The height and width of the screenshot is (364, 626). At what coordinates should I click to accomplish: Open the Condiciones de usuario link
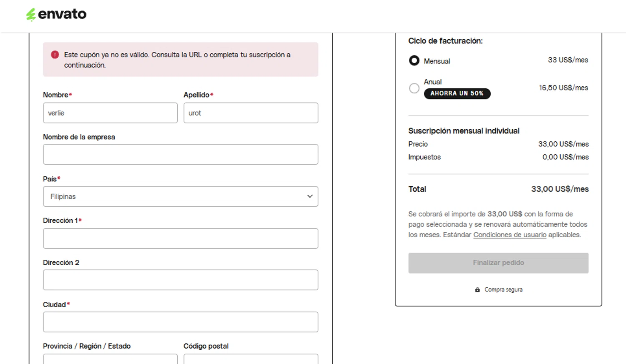click(510, 235)
